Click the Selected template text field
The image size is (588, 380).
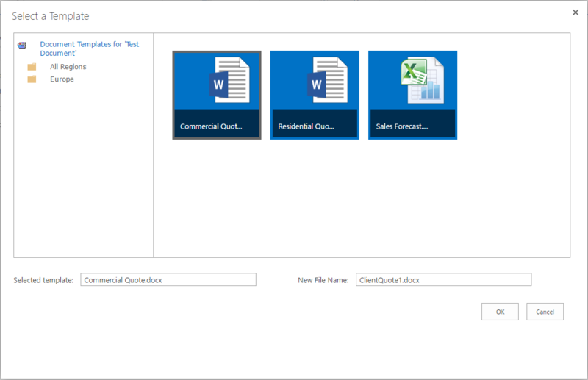168,279
